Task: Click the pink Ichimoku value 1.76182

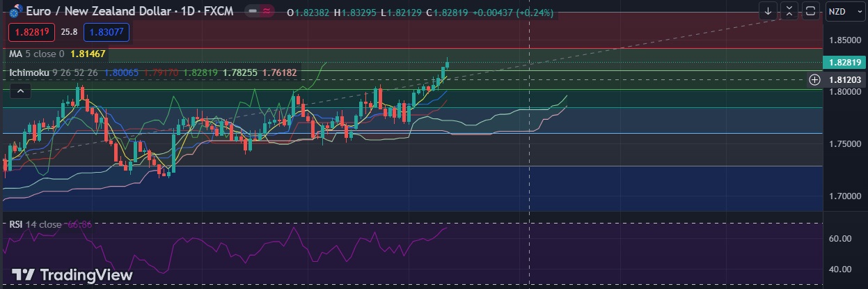Action: coord(280,72)
